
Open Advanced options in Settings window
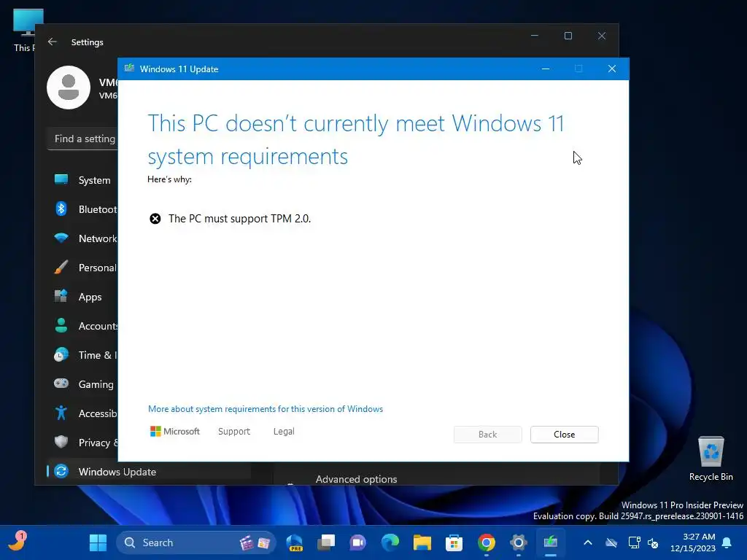pyautogui.click(x=356, y=479)
